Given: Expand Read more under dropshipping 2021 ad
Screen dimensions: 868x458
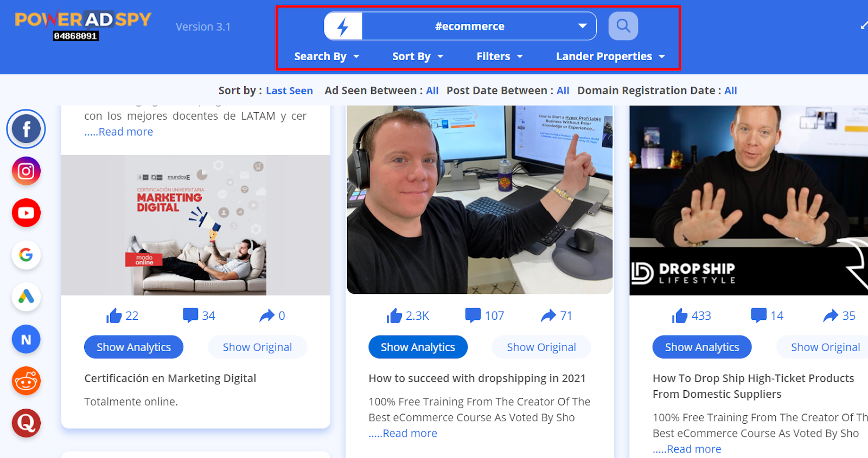Looking at the screenshot, I should [x=410, y=433].
